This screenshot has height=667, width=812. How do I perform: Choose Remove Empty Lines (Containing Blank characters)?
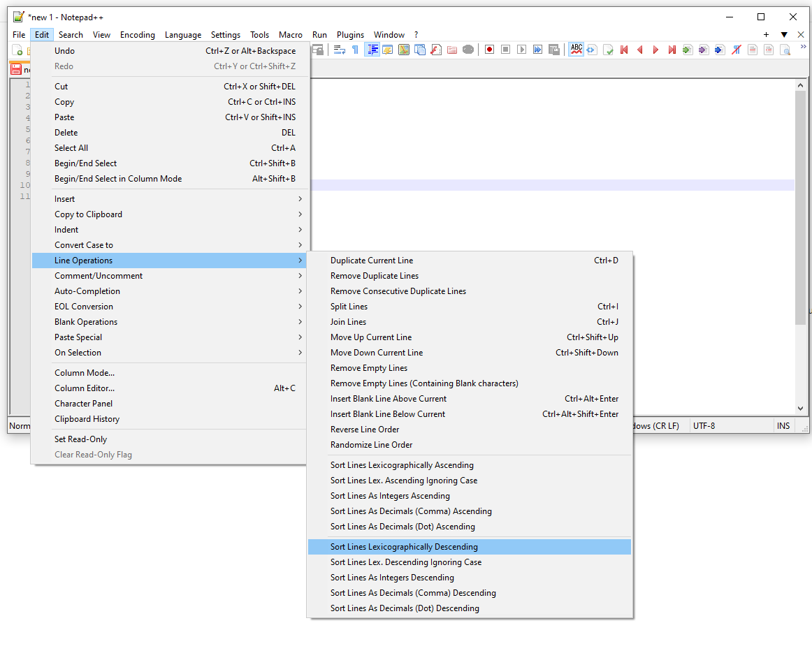pos(469,383)
